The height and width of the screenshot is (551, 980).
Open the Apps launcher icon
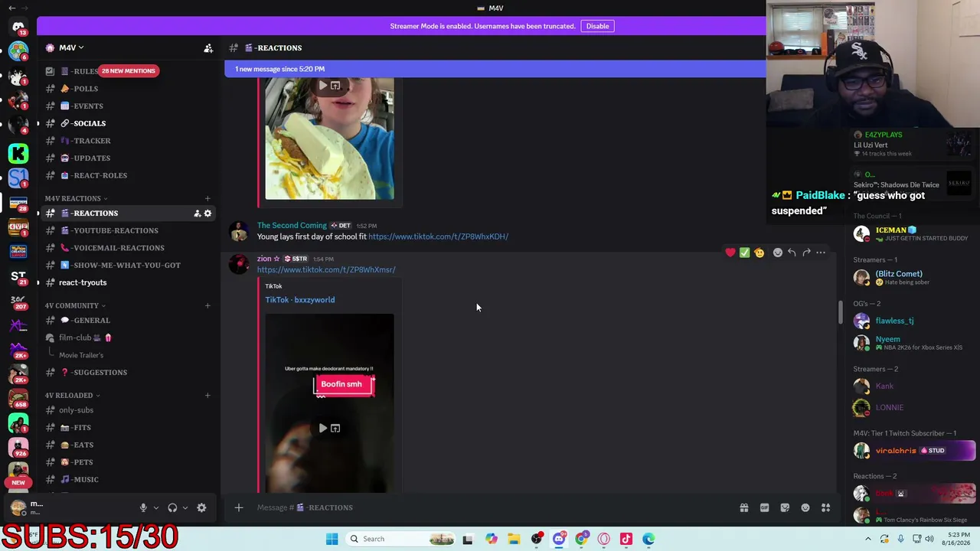tap(826, 507)
